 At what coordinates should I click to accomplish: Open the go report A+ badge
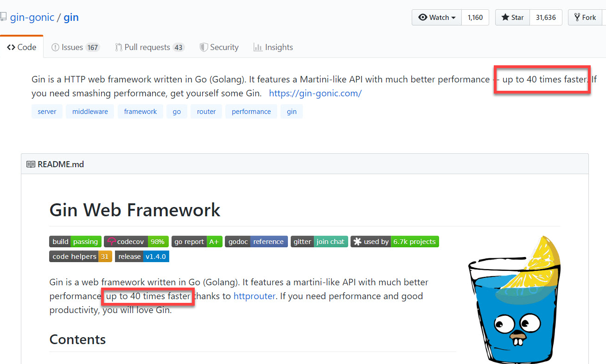[x=197, y=242]
